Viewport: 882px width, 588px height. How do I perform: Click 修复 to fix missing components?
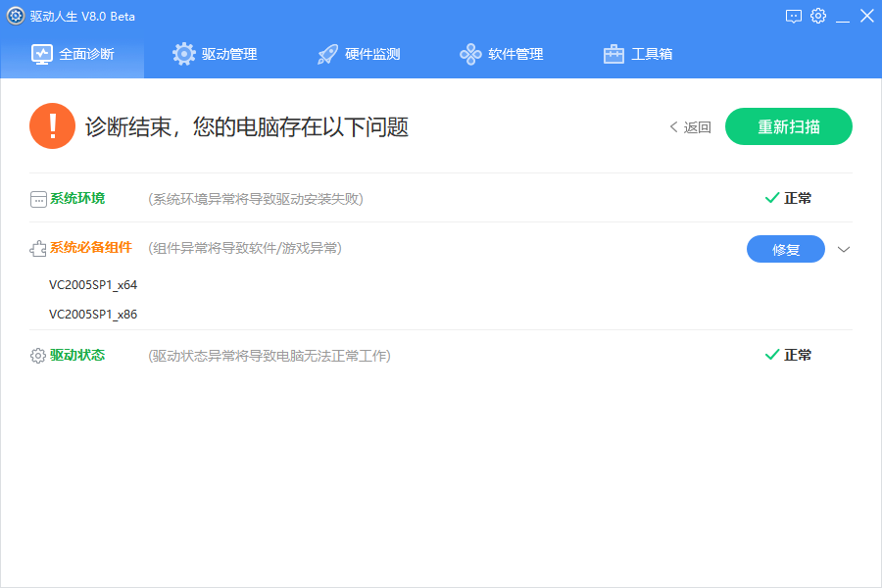[786, 248]
